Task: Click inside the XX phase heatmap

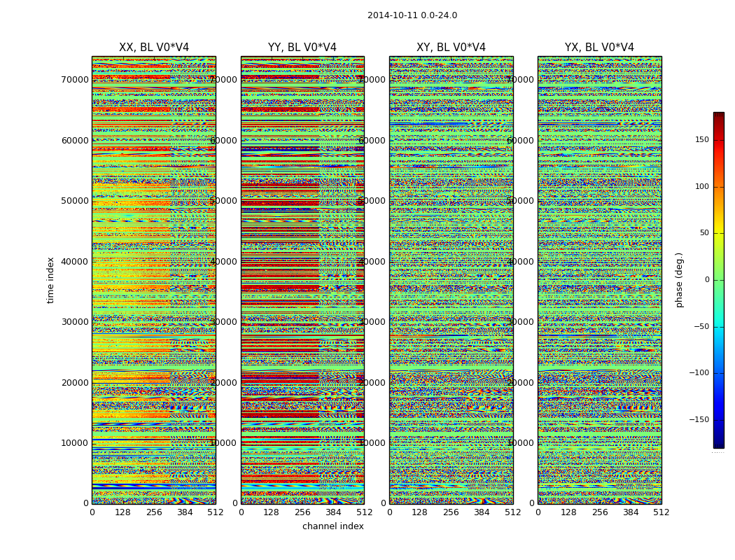Action: click(154, 280)
